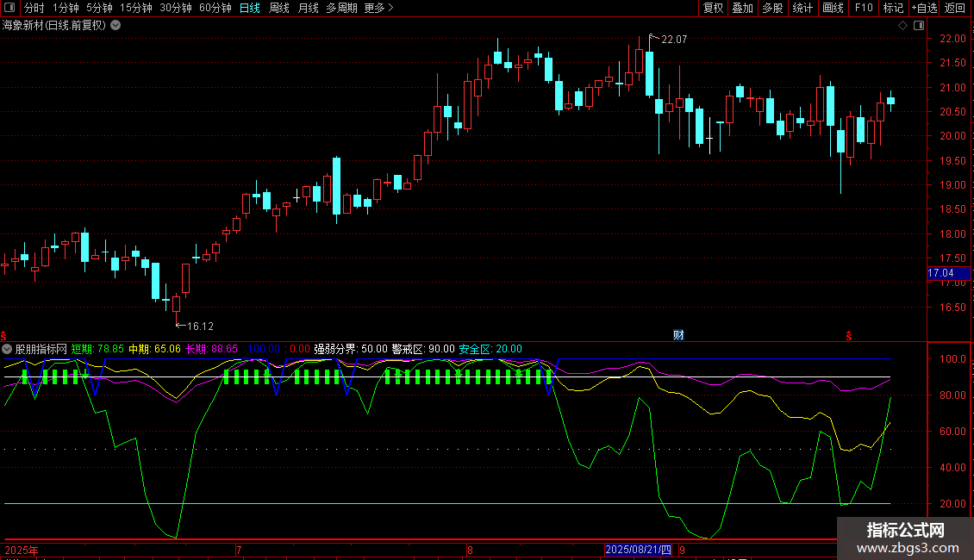Click the diamond icon above price chart
The height and width of the screenshot is (560, 974).
pos(902,26)
